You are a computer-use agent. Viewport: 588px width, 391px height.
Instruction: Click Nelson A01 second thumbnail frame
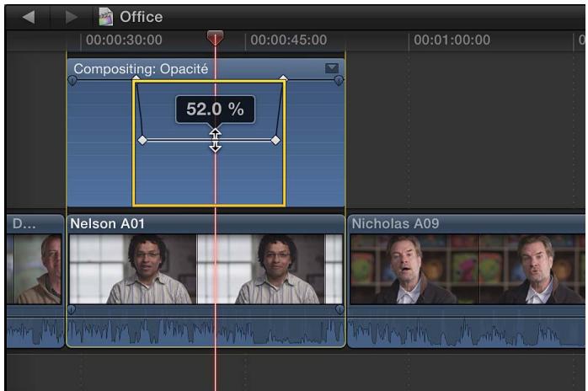point(261,269)
